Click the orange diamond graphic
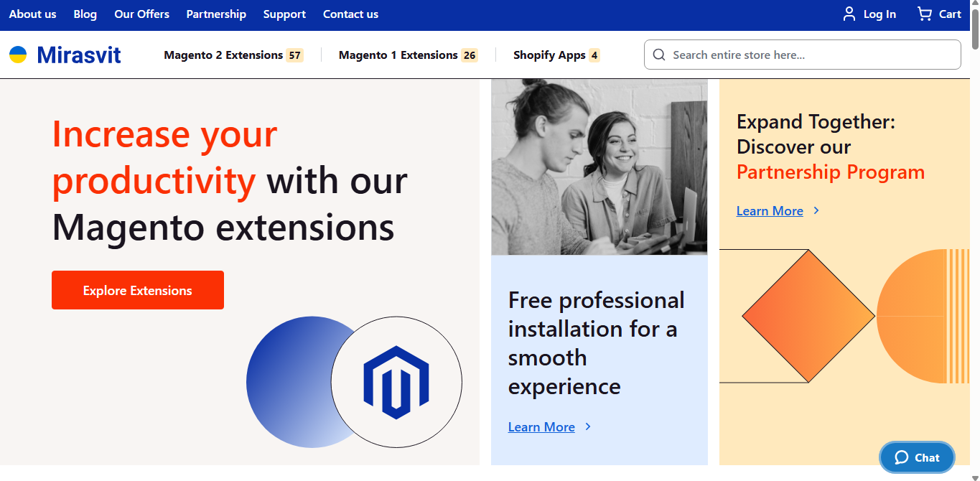980x481 pixels. coord(808,316)
